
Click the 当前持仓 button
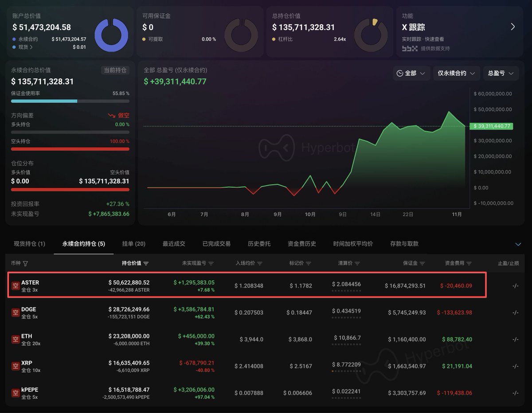pyautogui.click(x=115, y=70)
